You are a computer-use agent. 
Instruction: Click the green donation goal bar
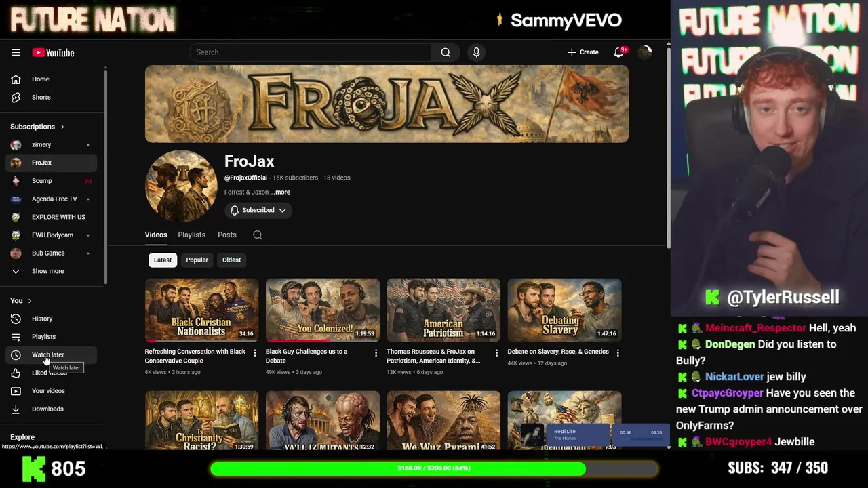pos(434,468)
